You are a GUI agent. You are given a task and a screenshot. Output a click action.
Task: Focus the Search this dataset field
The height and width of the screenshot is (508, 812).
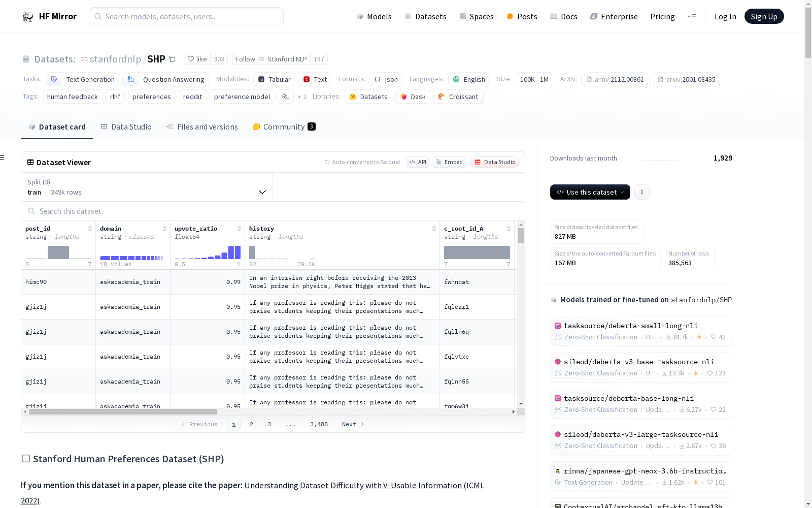[273, 211]
